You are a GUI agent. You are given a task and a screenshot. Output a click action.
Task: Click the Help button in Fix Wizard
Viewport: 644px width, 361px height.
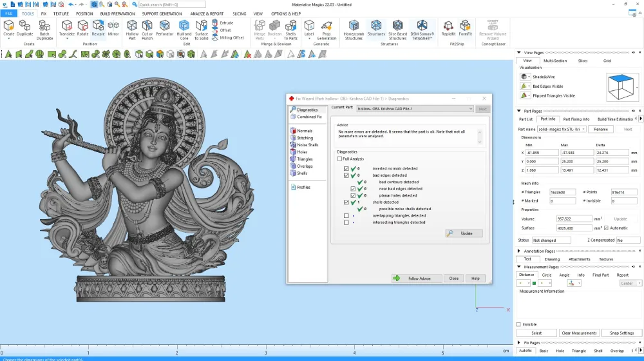click(x=475, y=278)
